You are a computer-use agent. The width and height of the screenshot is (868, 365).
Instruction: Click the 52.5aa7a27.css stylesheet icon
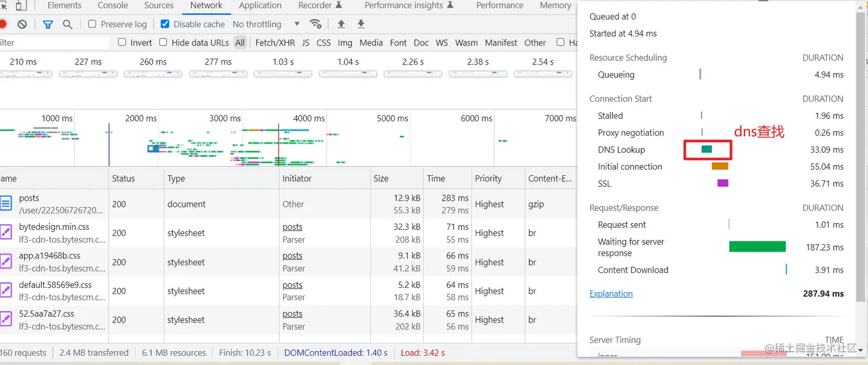click(x=6, y=320)
